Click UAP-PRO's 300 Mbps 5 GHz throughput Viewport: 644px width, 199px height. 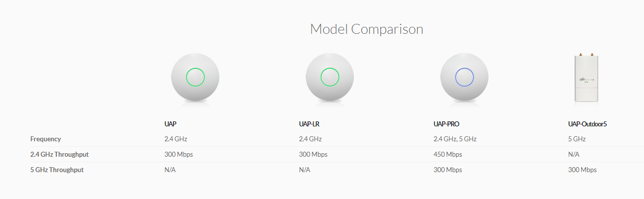[x=448, y=170]
